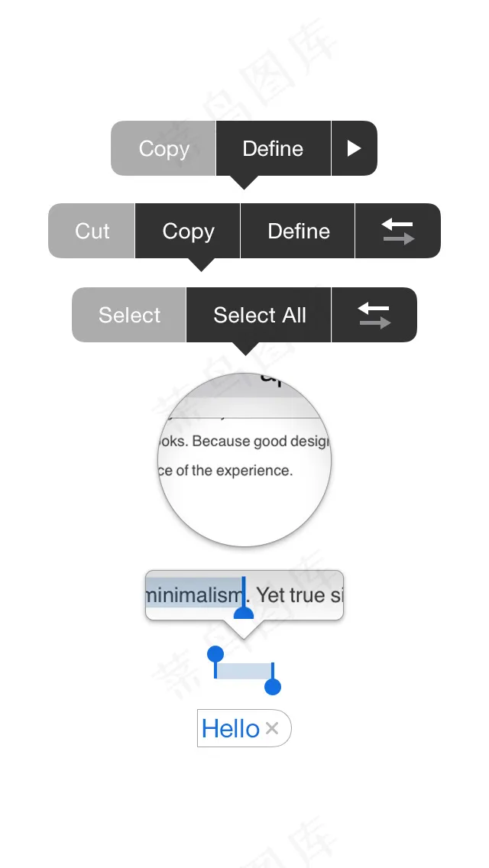Viewport: 489px width, 868px height.
Task: Show more options with the right-pointing triangle
Action: pos(354,148)
